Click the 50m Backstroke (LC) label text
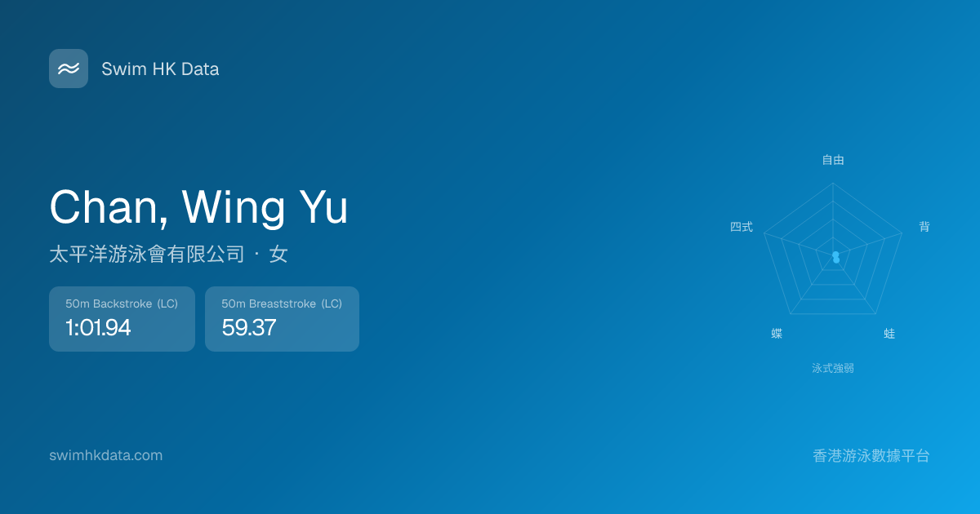Viewport: 980px width, 514px height. coord(122,304)
